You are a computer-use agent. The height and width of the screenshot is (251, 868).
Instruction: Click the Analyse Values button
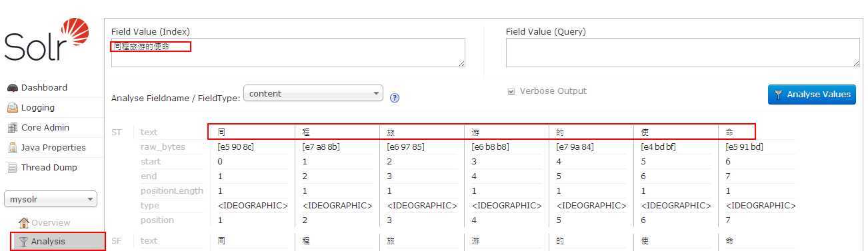coord(812,94)
